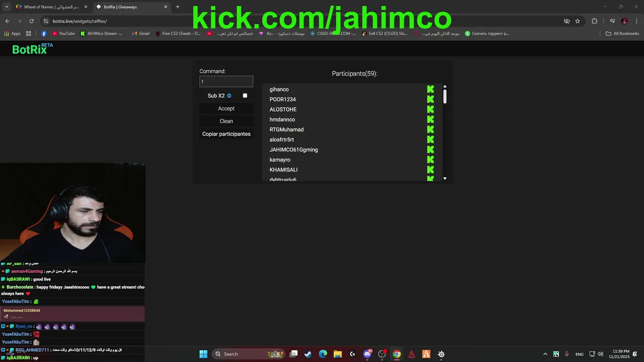Open the Gmail bookmark
The height and width of the screenshot is (362, 644).
click(140, 34)
